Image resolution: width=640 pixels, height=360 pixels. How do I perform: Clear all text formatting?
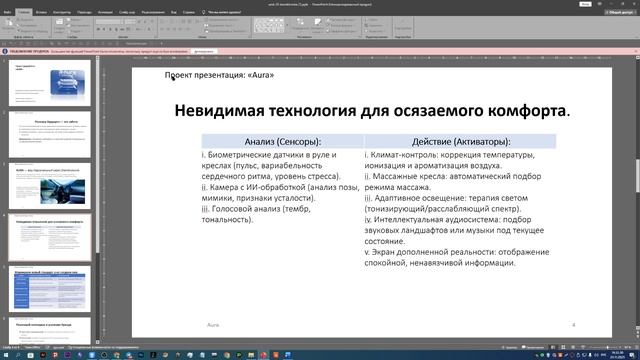pos(151,22)
